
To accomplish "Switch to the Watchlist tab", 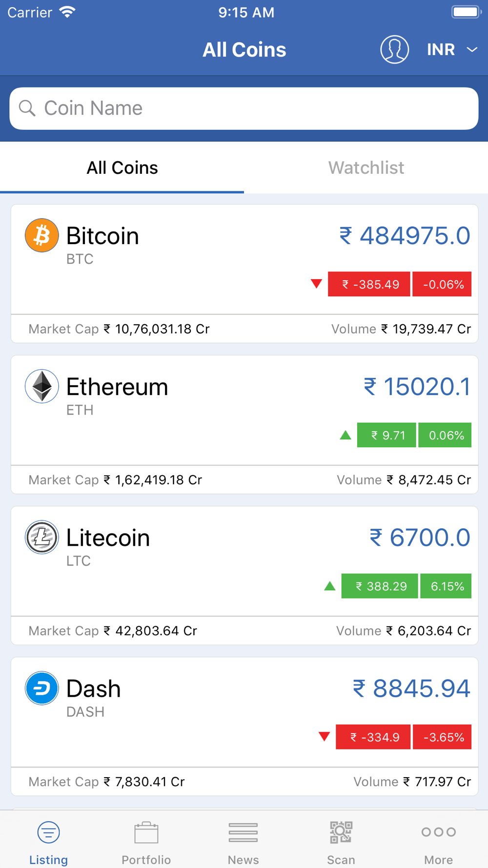I will (x=366, y=168).
